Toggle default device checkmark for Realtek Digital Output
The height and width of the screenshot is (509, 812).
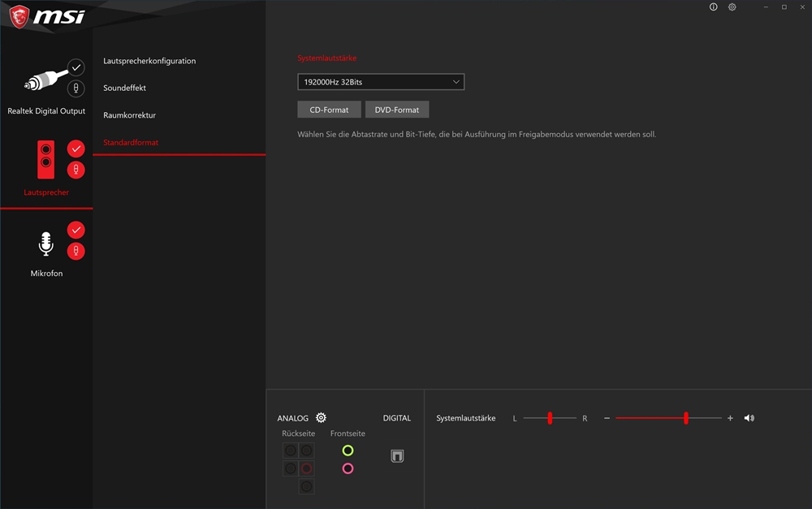tap(76, 67)
